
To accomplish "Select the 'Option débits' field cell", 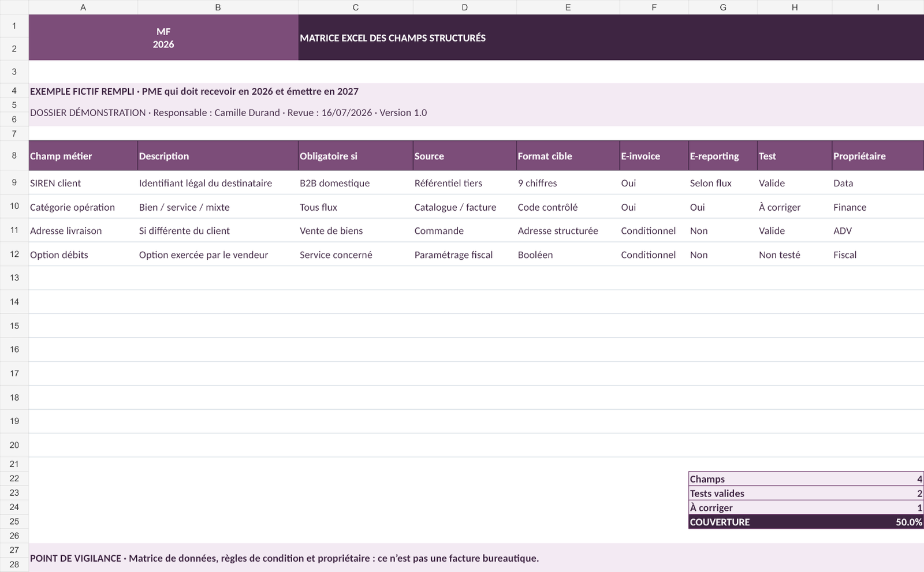I will pyautogui.click(x=83, y=255).
